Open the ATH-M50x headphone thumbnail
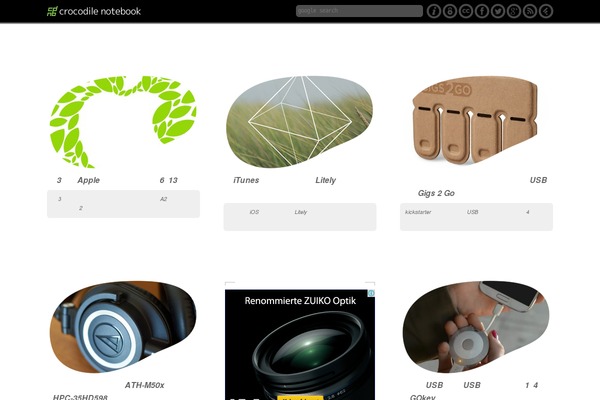This screenshot has width=600, height=400. 123,327
